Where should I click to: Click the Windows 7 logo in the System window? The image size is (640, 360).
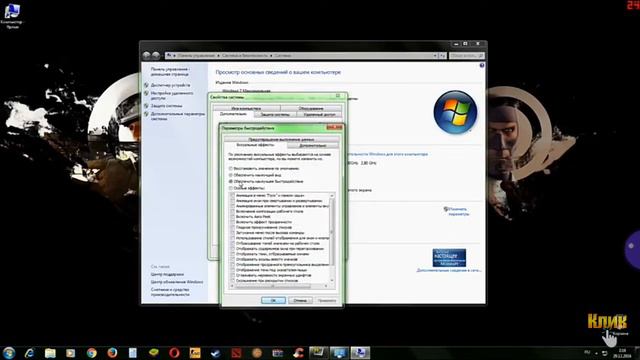tap(455, 112)
